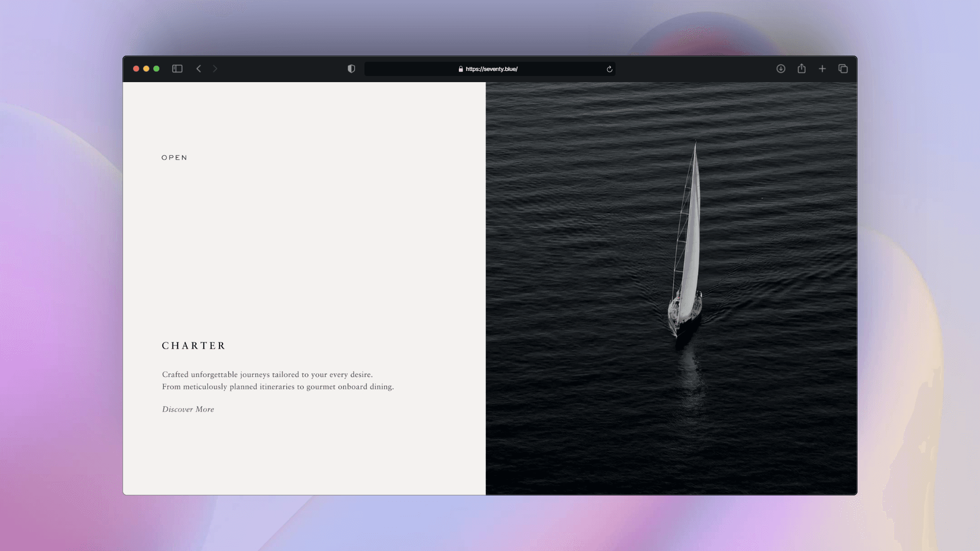Toggle the Safari sidebar
This screenshot has width=980, height=551.
177,68
